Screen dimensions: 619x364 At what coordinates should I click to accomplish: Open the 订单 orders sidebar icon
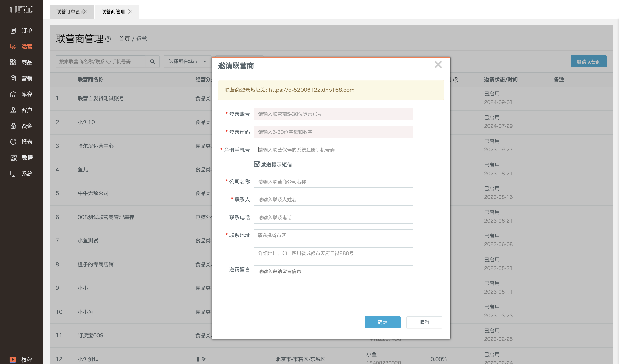(x=13, y=31)
